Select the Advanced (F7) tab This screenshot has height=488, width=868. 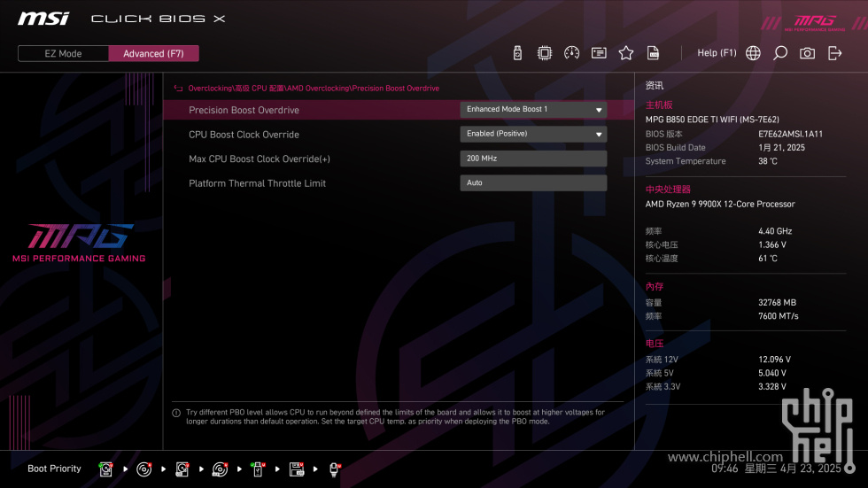pos(153,54)
